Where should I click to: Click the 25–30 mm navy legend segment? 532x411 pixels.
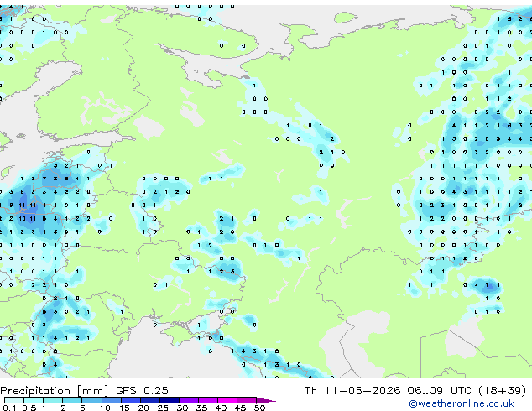point(169,400)
